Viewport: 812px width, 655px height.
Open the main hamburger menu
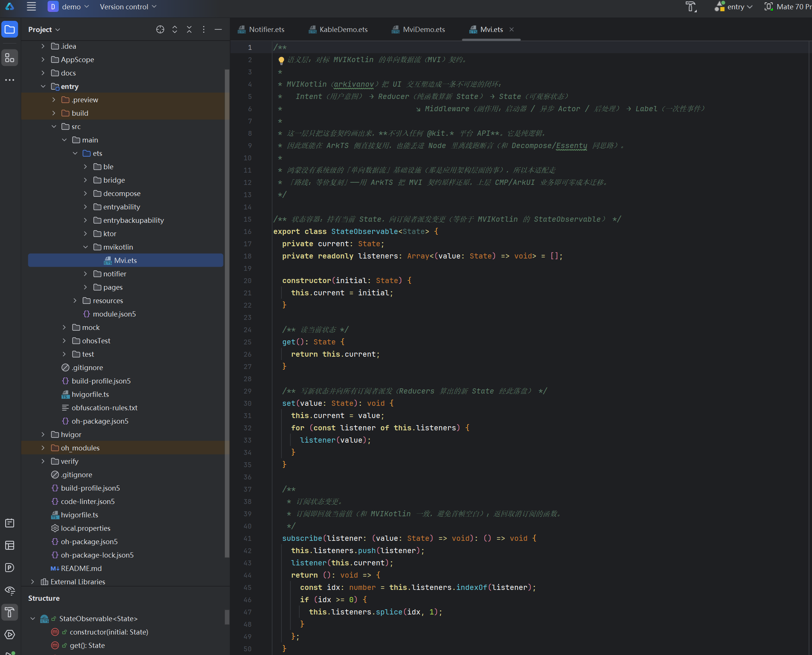click(31, 6)
